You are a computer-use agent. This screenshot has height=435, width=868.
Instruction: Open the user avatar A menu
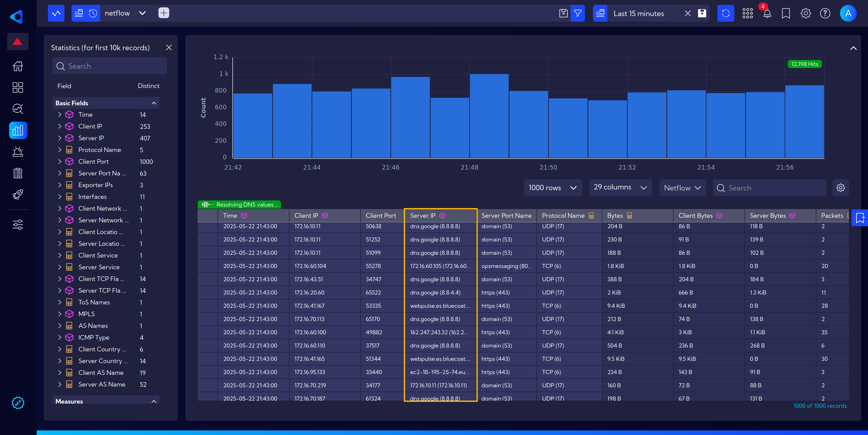[848, 13]
